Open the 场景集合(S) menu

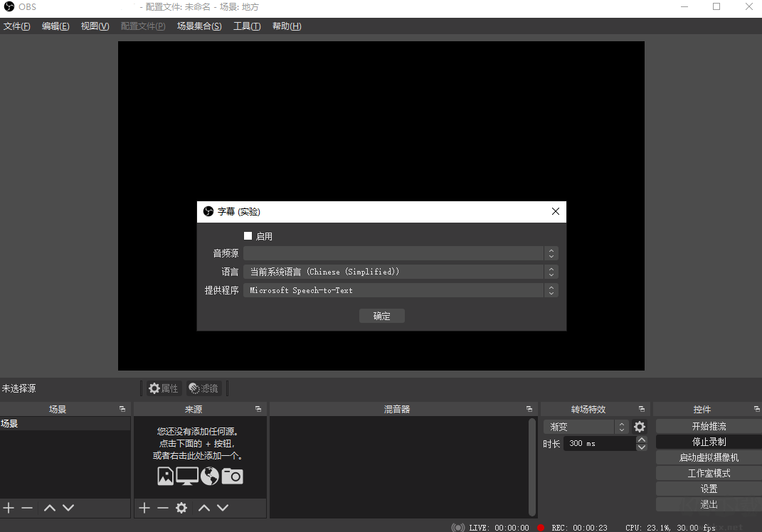pos(199,26)
